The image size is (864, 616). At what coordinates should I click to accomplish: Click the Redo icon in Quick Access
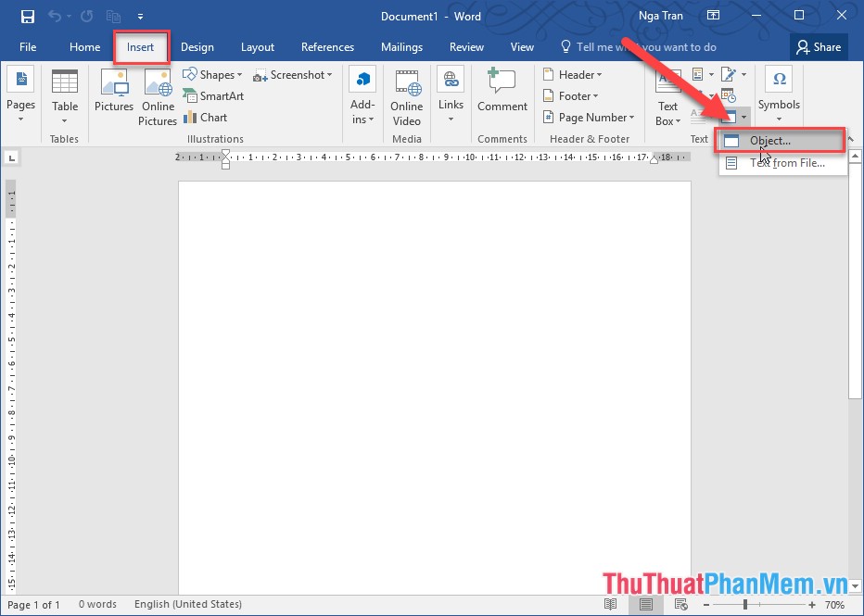click(x=87, y=16)
